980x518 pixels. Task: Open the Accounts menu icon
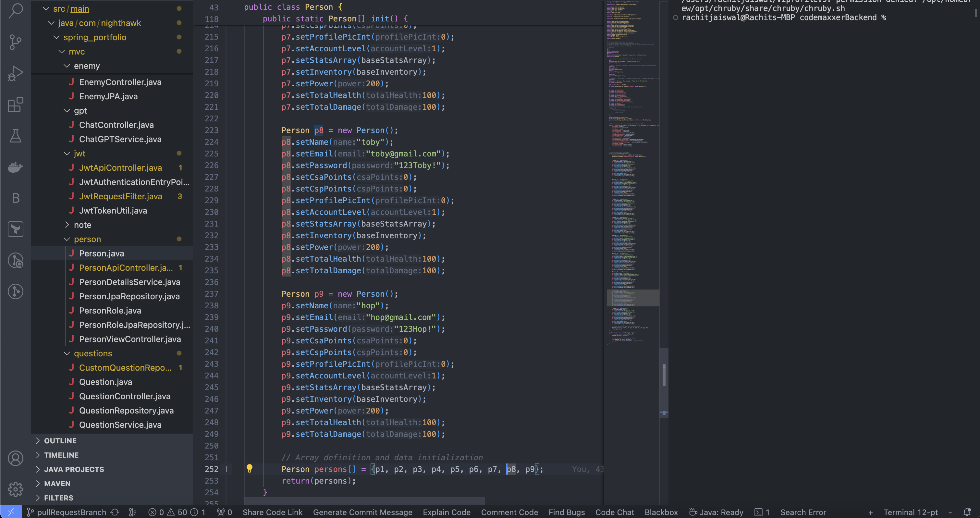click(16, 458)
